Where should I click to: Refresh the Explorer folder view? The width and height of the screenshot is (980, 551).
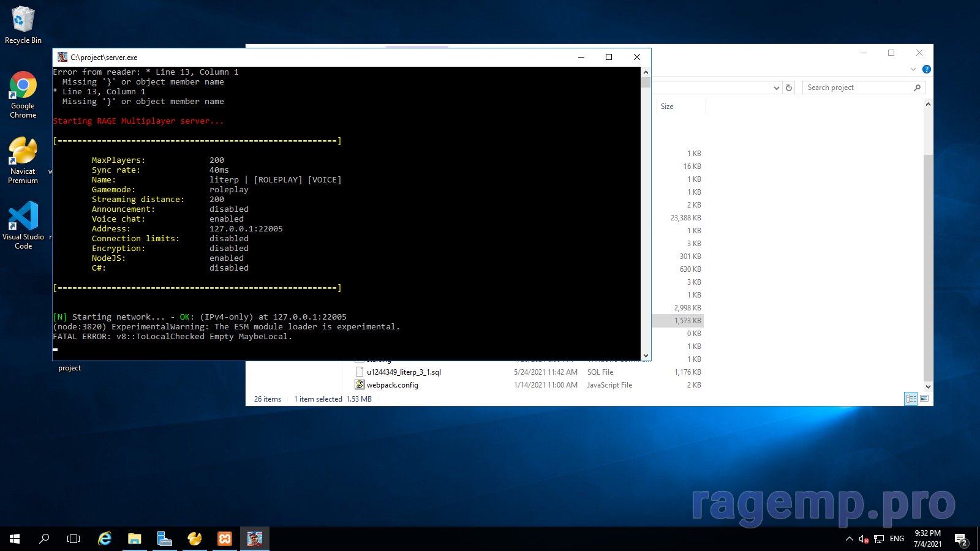pyautogui.click(x=789, y=88)
